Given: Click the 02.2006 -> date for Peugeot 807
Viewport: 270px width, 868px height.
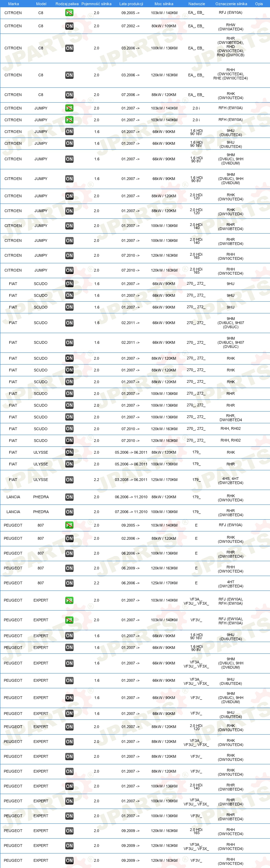Looking at the screenshot, I should (x=131, y=538).
